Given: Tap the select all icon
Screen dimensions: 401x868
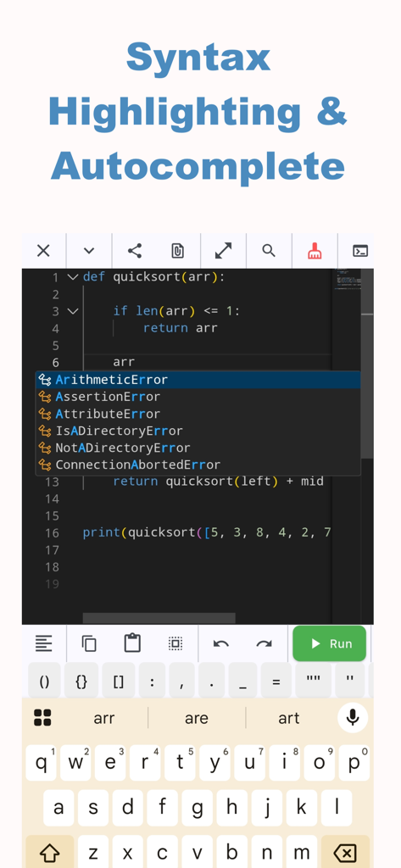Looking at the screenshot, I should pos(175,643).
